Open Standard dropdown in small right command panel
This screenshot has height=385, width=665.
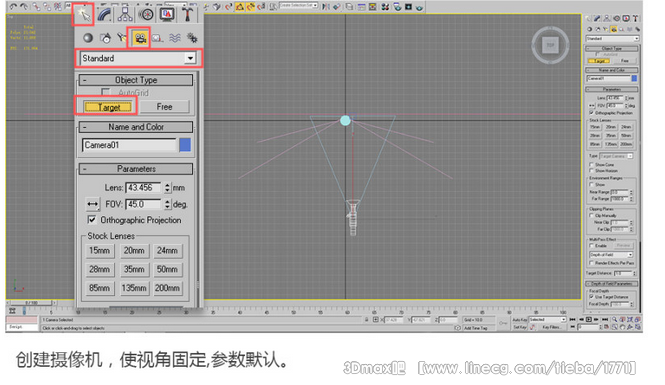pos(612,39)
